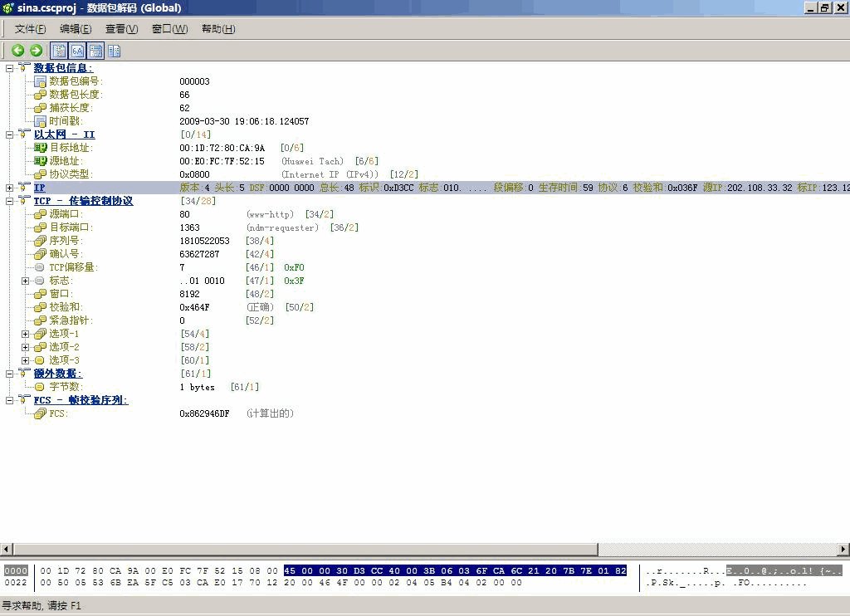The height and width of the screenshot is (616, 850).
Task: Open the 帮助(H) menu
Action: (x=217, y=29)
